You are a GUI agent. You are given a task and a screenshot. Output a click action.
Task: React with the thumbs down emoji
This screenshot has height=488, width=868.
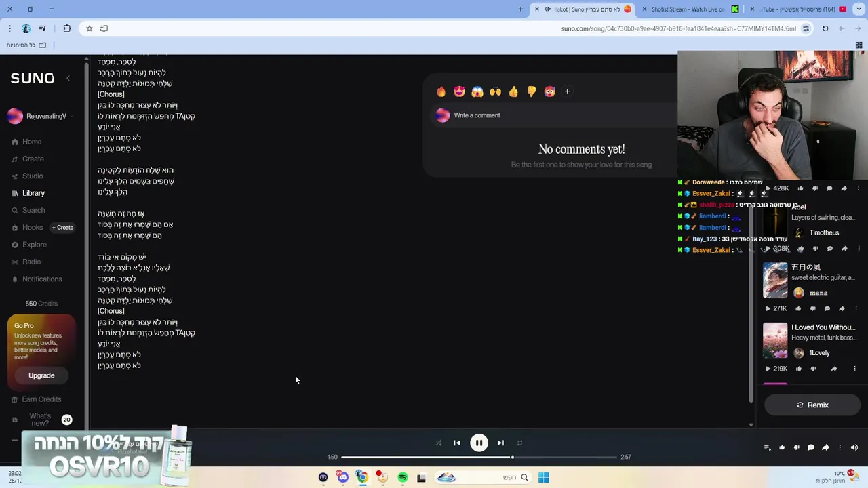pyautogui.click(x=531, y=91)
